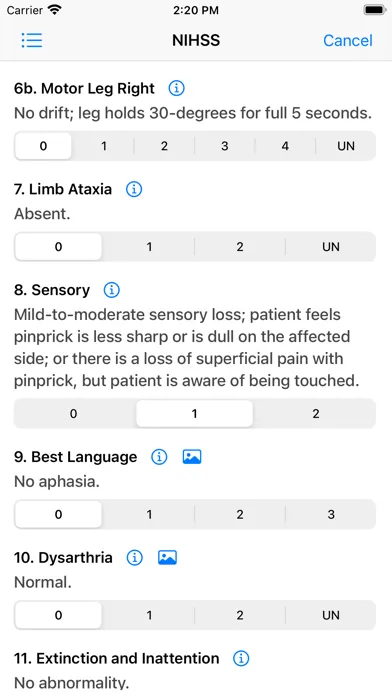This screenshot has height=696, width=392.
Task: Open info icon for Limb Ataxia
Action: [134, 190]
